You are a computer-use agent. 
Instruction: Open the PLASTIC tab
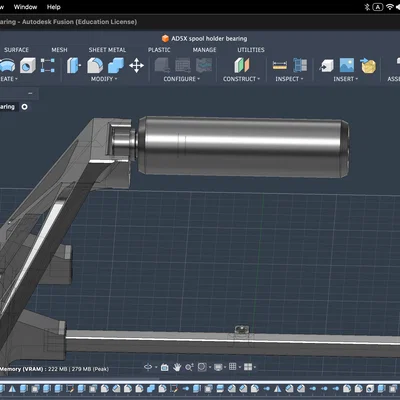tap(159, 50)
